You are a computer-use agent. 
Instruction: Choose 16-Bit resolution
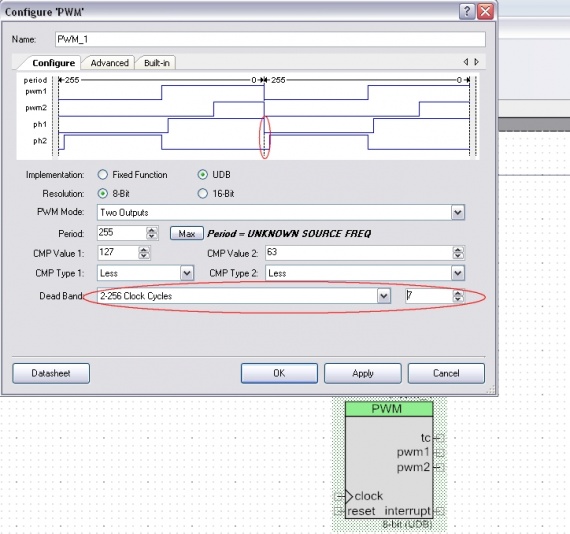coord(202,194)
